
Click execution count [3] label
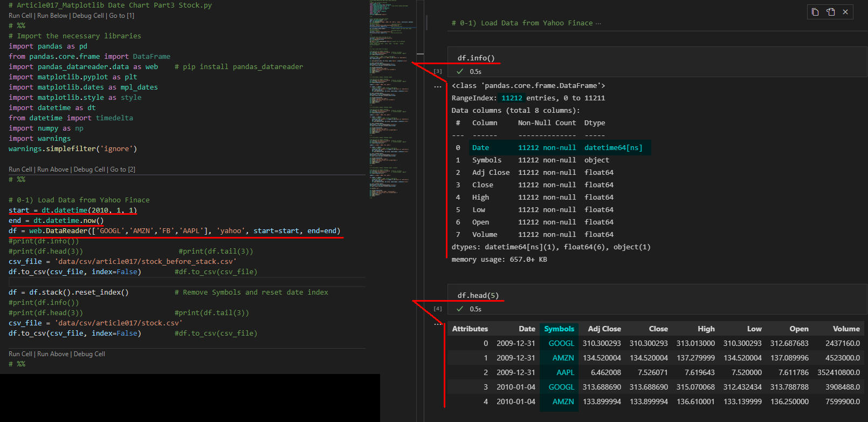[x=438, y=71]
